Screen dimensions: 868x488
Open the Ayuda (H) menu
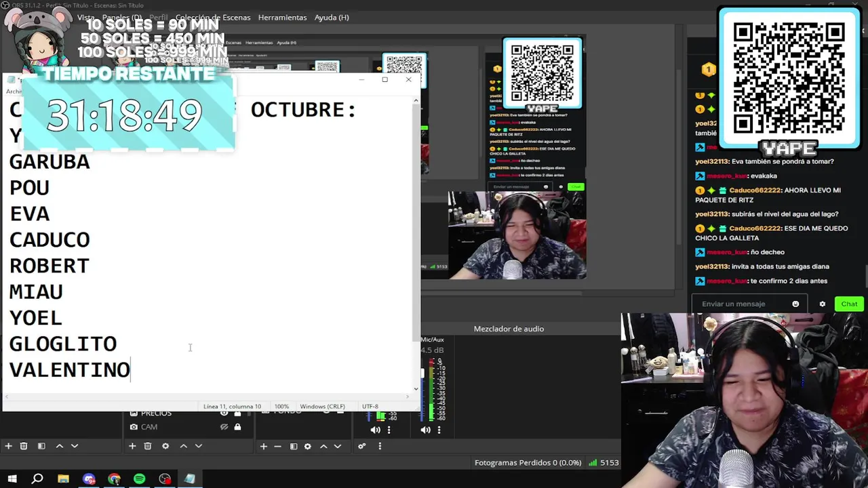click(x=332, y=17)
